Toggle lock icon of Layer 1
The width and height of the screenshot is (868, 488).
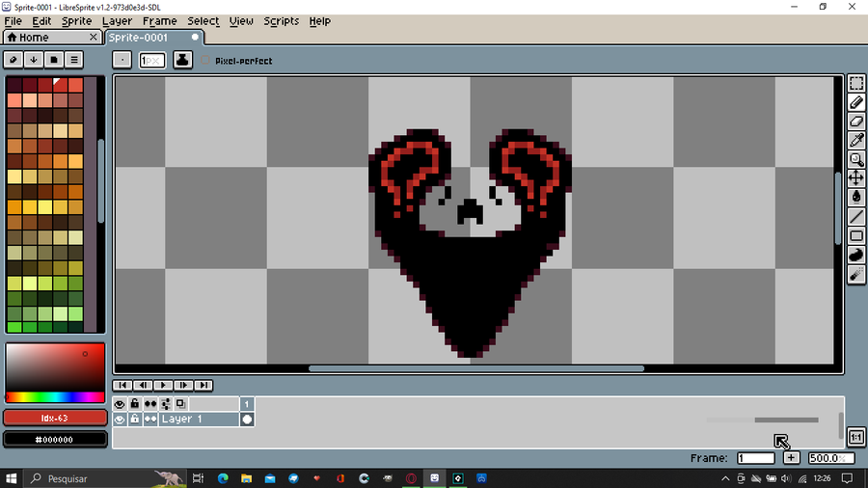134,420
